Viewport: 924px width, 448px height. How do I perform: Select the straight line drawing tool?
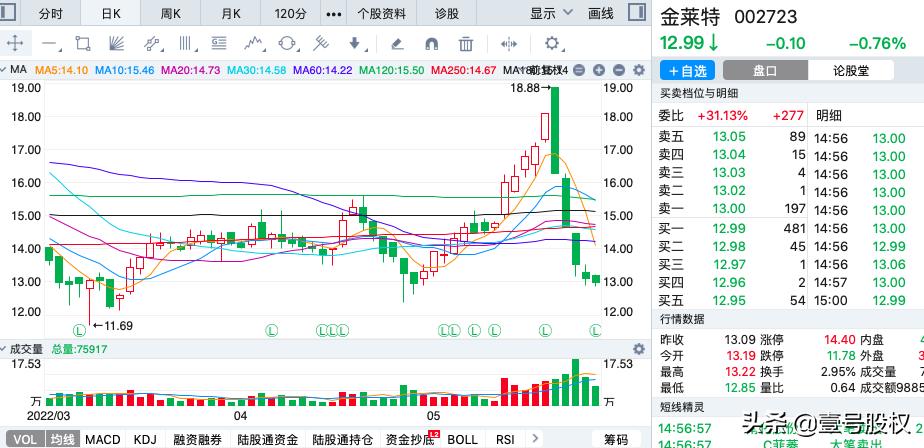(50, 44)
